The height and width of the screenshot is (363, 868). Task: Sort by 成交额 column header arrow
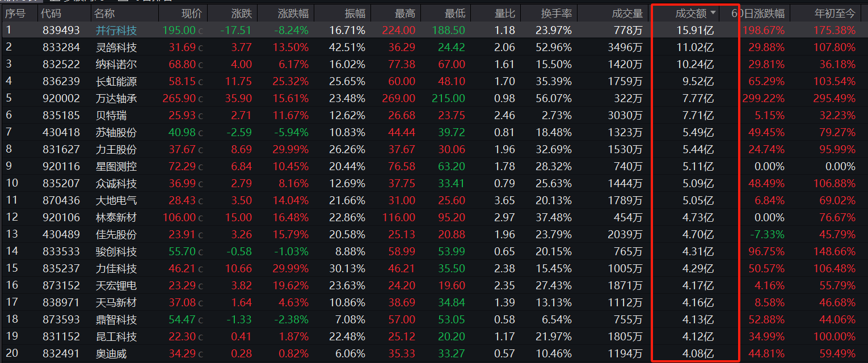pos(713,13)
